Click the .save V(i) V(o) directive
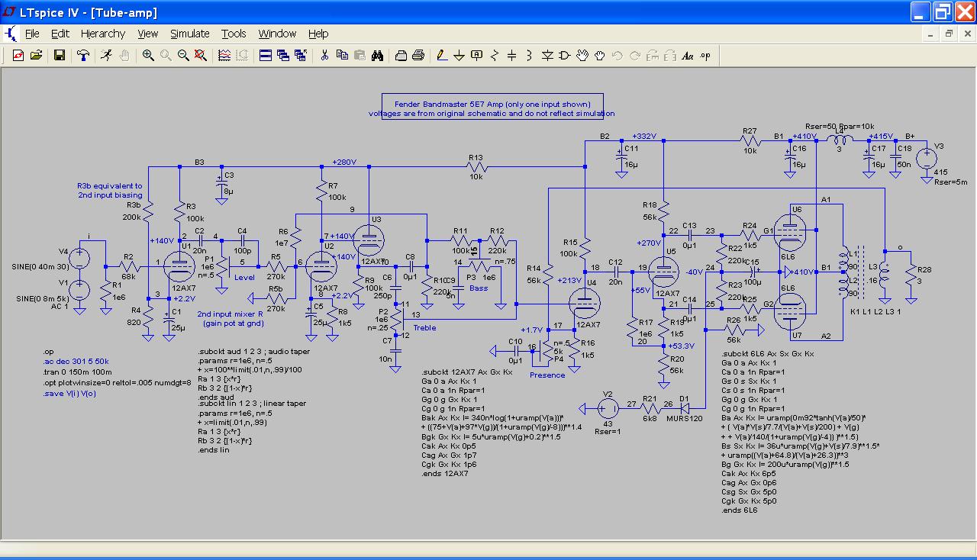The width and height of the screenshot is (977, 560). [70, 393]
